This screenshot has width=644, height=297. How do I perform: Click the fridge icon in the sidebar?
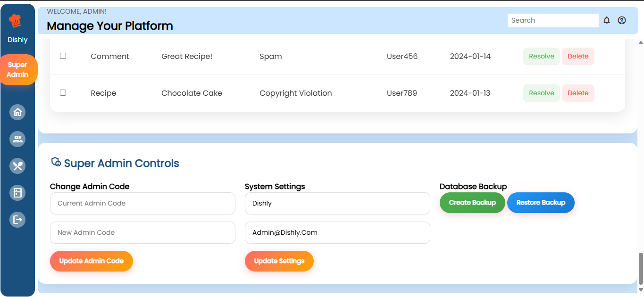[x=17, y=193]
